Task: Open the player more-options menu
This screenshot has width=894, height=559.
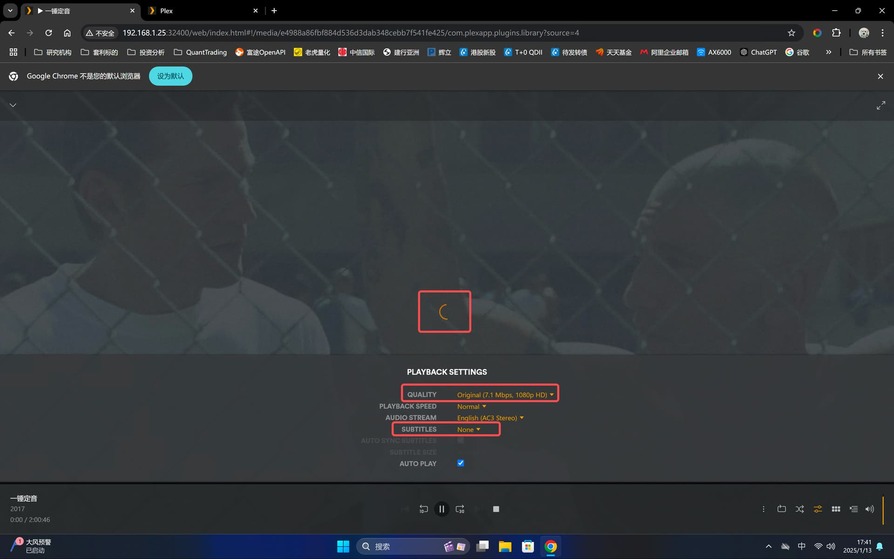Action: click(763, 509)
